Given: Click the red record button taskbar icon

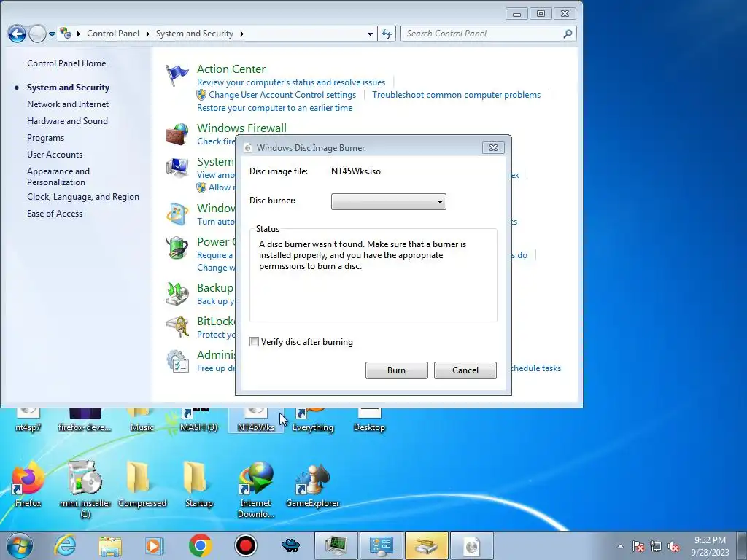Looking at the screenshot, I should click(x=245, y=545).
